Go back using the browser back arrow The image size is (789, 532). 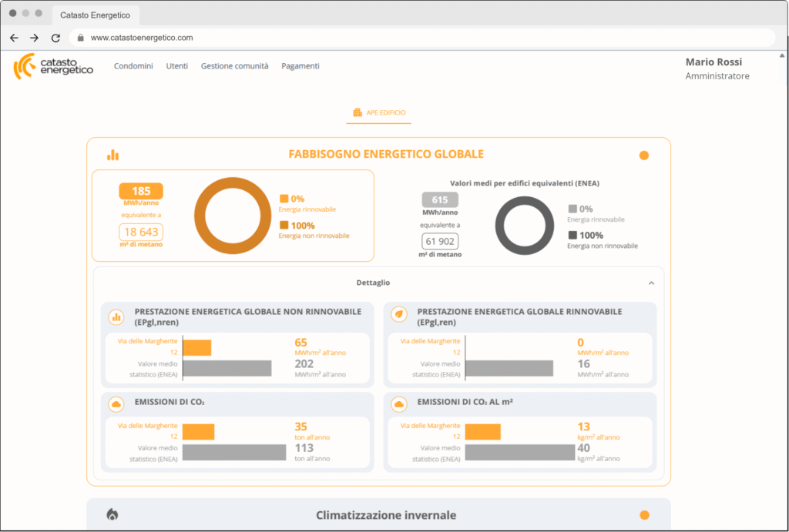14,38
